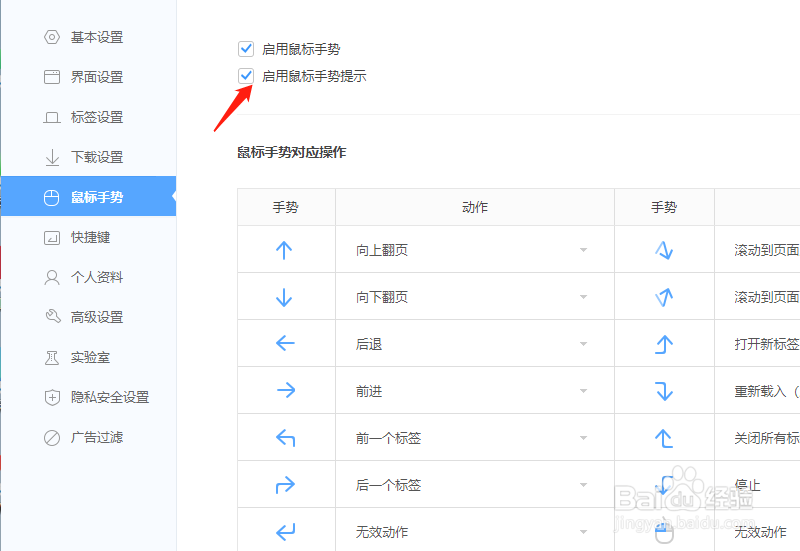Image resolution: width=800 pixels, height=551 pixels.
Task: Open the 前一个标签 action dropdown
Action: [474, 438]
